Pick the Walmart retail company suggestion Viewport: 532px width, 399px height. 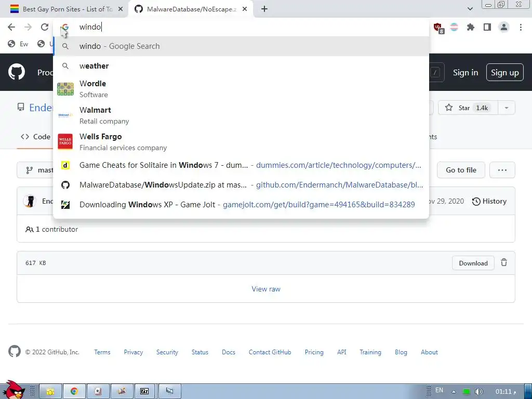(241, 115)
